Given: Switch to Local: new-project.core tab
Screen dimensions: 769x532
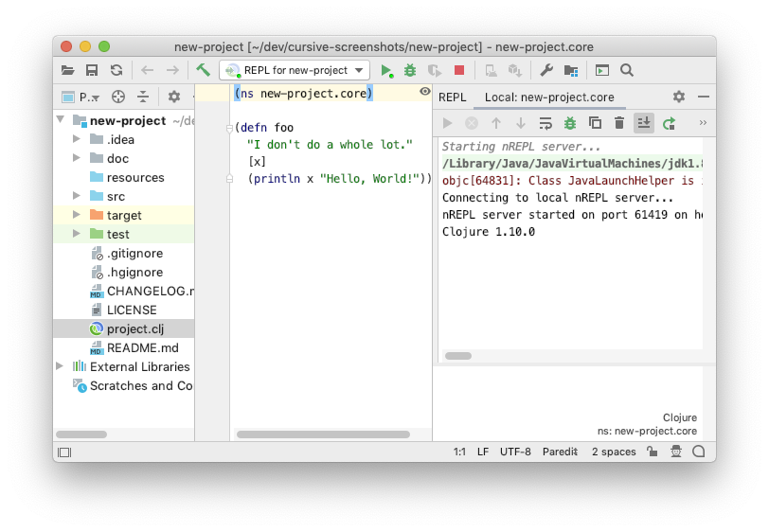Looking at the screenshot, I should click(549, 98).
